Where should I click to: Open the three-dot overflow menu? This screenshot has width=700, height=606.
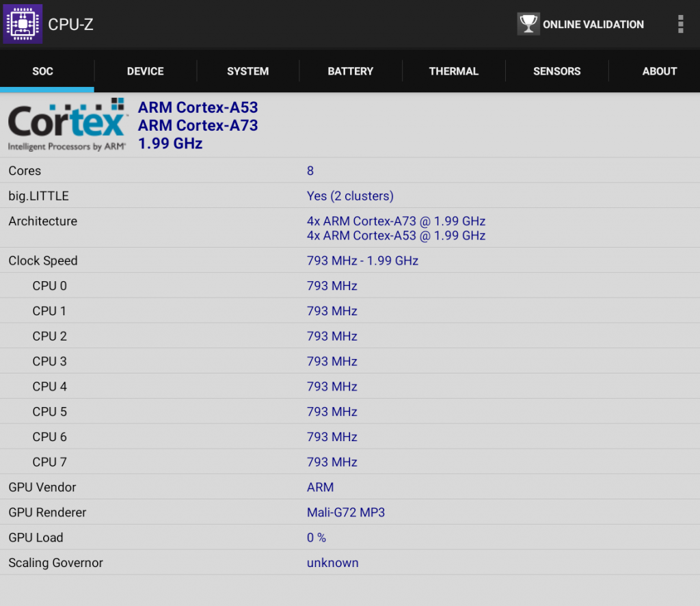(x=680, y=24)
